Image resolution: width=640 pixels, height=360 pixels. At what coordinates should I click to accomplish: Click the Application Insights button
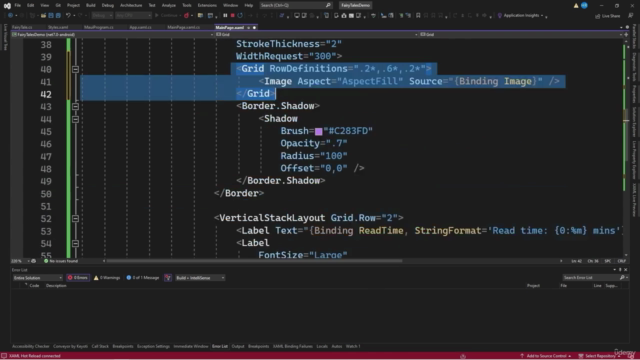(x=520, y=16)
